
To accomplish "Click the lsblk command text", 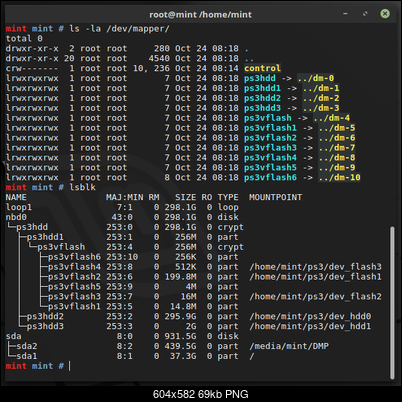I will pyautogui.click(x=82, y=187).
